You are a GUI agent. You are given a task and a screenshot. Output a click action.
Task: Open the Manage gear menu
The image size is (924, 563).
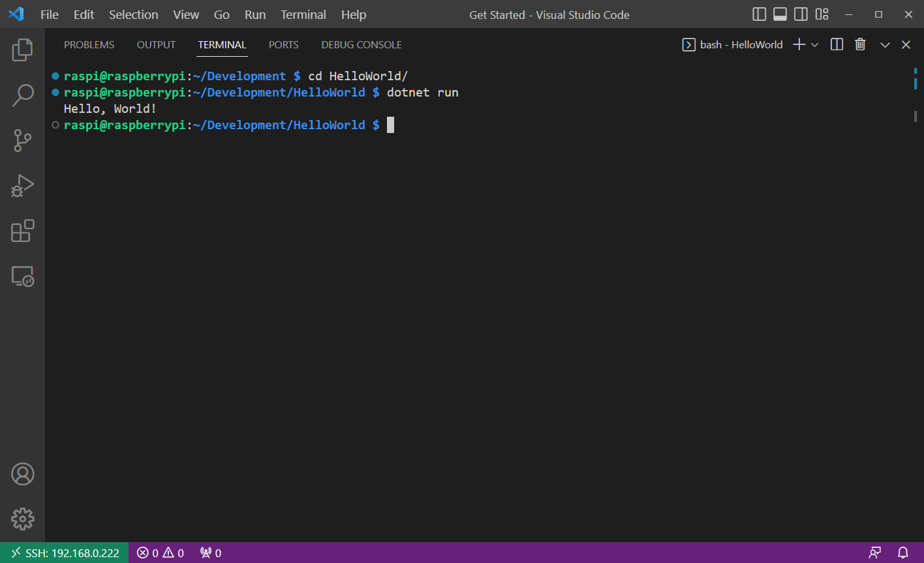tap(22, 519)
